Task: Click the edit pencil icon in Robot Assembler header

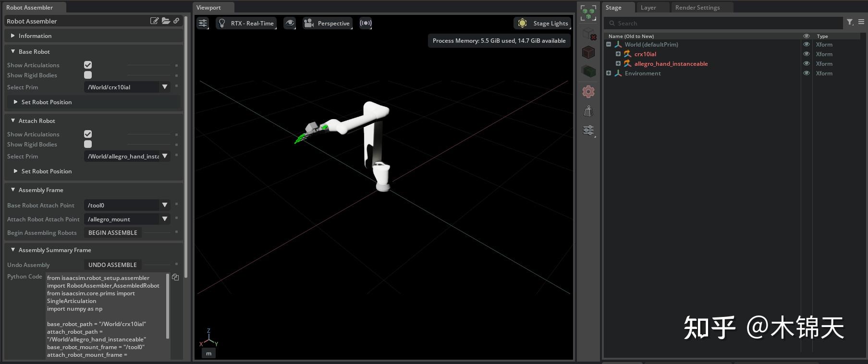Action: pyautogui.click(x=154, y=21)
